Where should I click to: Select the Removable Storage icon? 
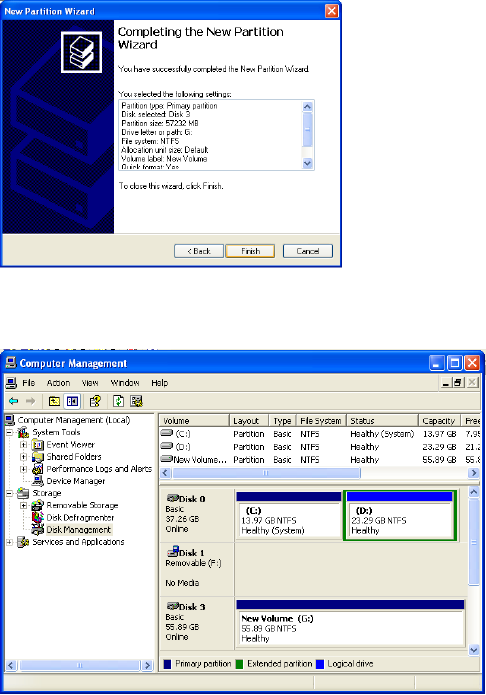(38, 505)
